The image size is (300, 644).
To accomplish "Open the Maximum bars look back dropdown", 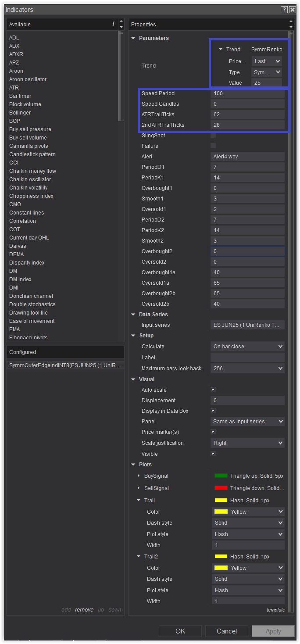I will [x=247, y=369].
